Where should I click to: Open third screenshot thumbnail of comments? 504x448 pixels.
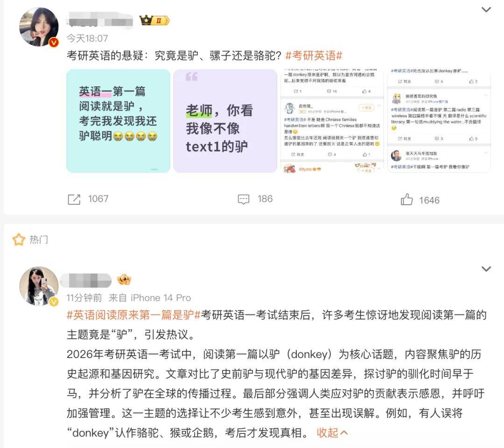[332, 121]
